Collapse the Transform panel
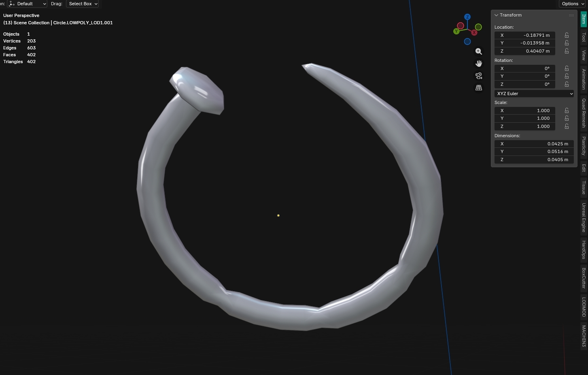 pyautogui.click(x=497, y=15)
